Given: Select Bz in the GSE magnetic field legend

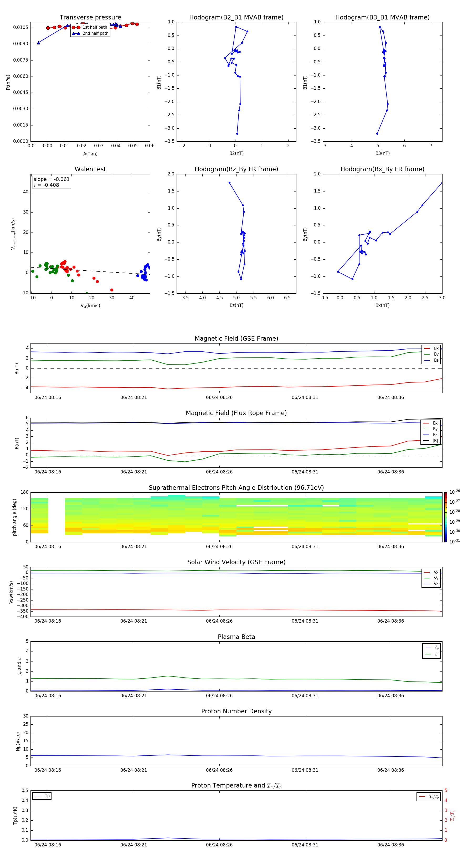Looking at the screenshot, I should [x=431, y=361].
